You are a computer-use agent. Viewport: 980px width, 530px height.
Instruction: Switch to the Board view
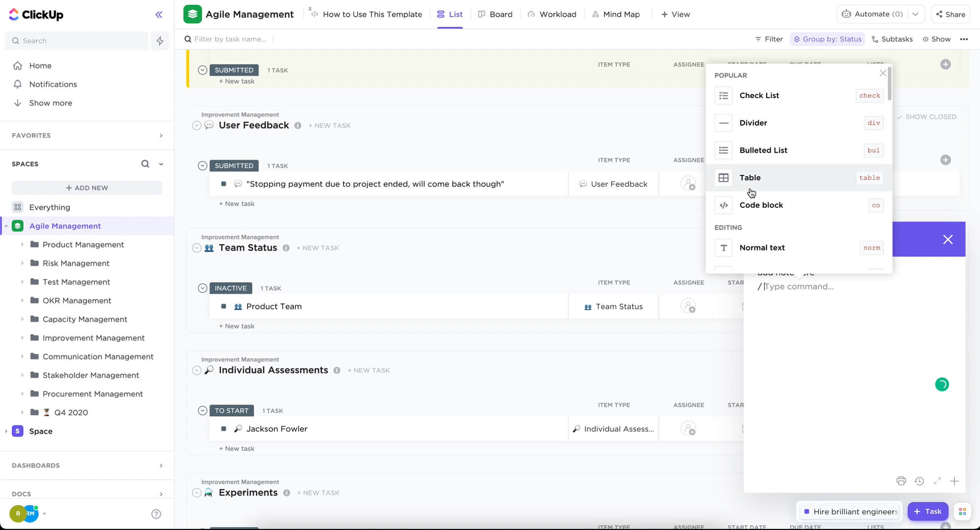[495, 14]
